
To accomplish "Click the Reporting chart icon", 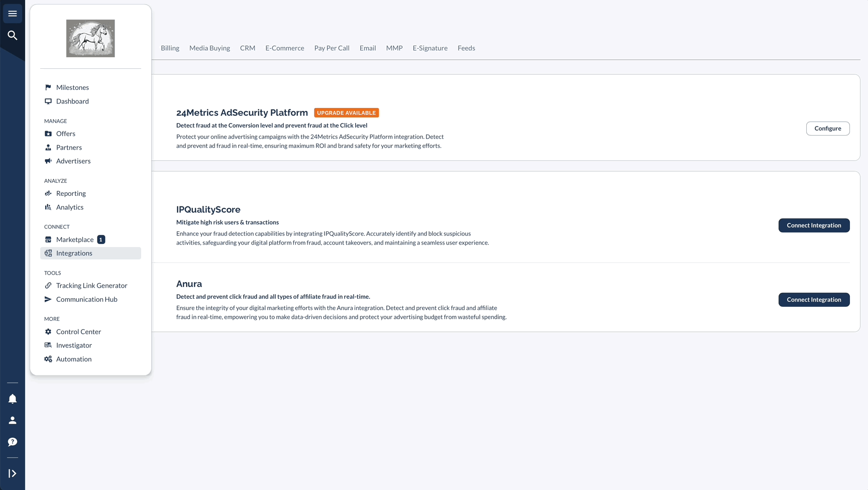I will click(48, 193).
